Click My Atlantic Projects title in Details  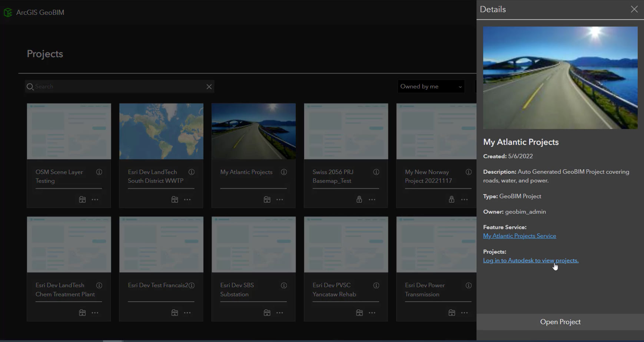click(521, 142)
